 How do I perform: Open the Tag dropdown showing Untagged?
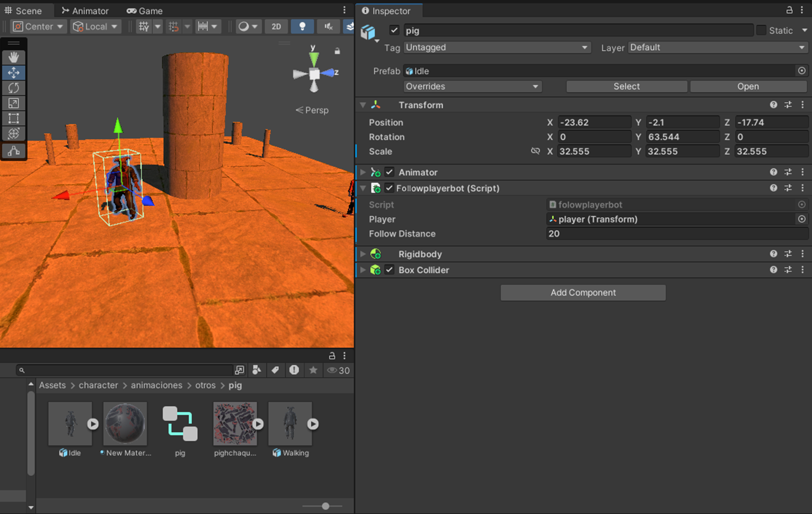(497, 48)
